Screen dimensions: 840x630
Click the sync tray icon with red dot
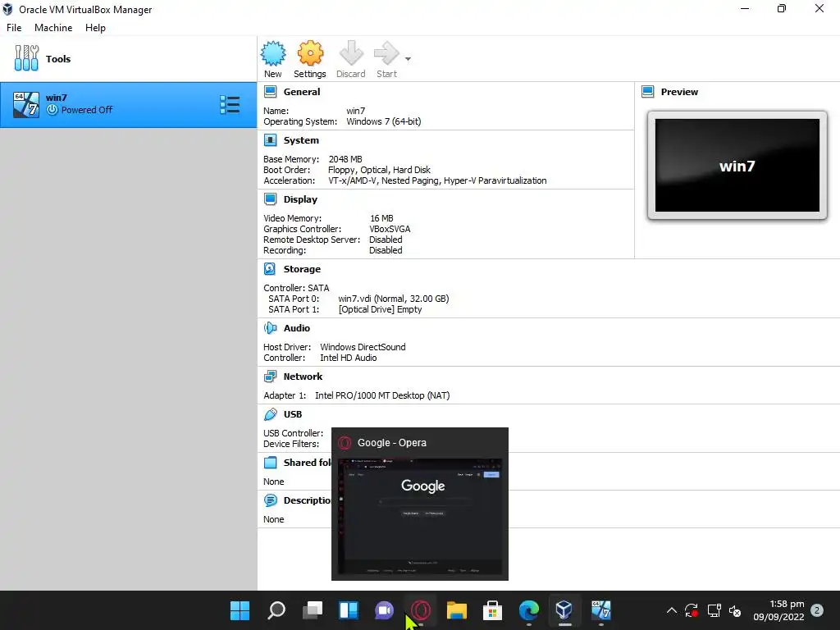(x=691, y=610)
